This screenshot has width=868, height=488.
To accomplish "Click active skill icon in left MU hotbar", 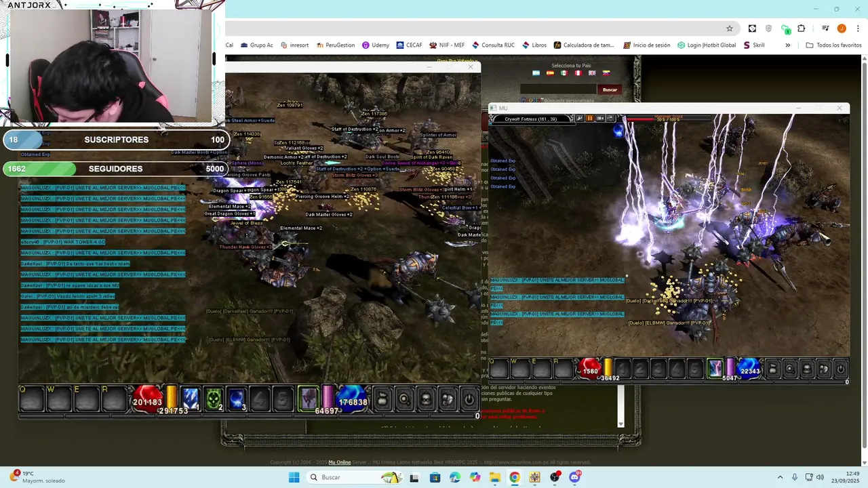I will [309, 399].
